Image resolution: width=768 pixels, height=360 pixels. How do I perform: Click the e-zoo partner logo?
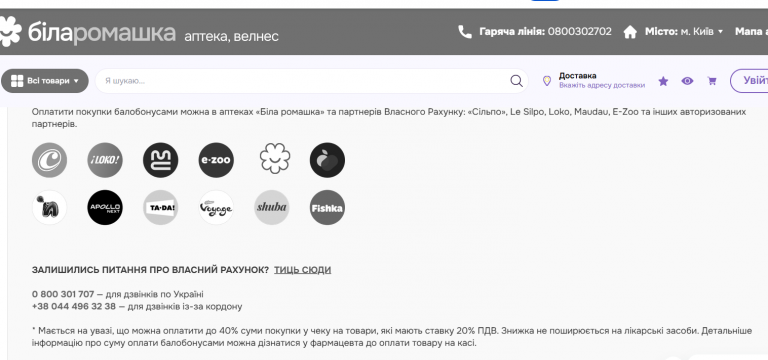point(216,160)
